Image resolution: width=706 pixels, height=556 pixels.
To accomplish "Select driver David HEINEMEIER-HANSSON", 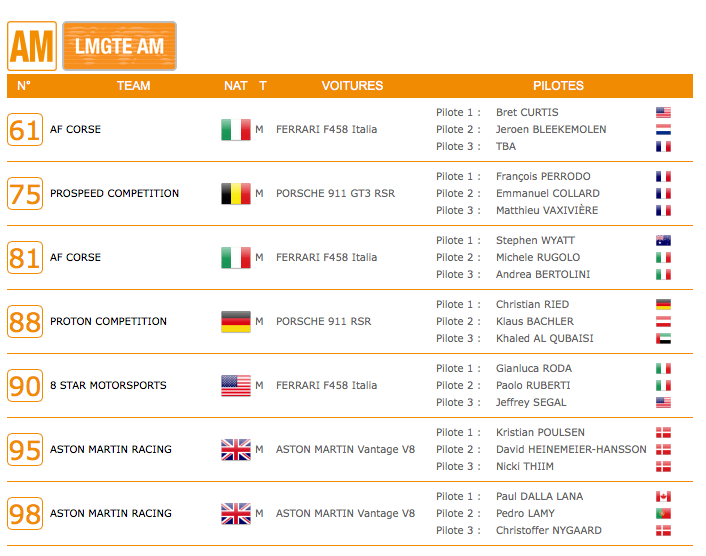I will click(571, 449).
